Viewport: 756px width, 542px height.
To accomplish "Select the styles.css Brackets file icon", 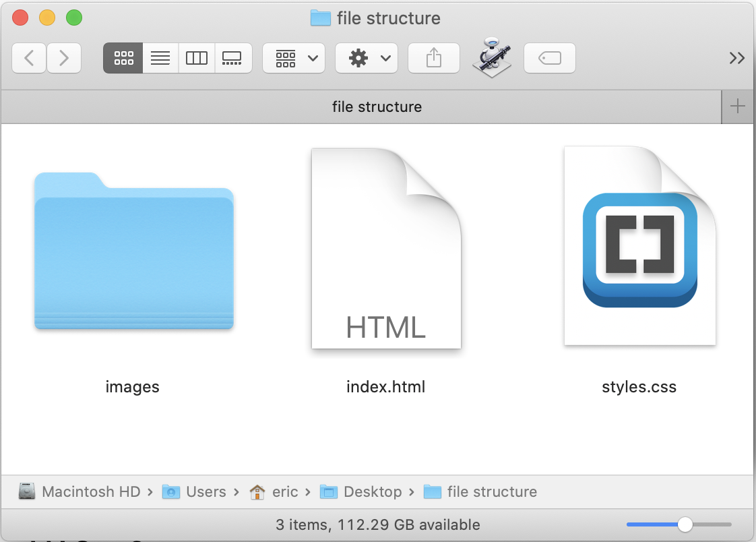I will (640, 246).
